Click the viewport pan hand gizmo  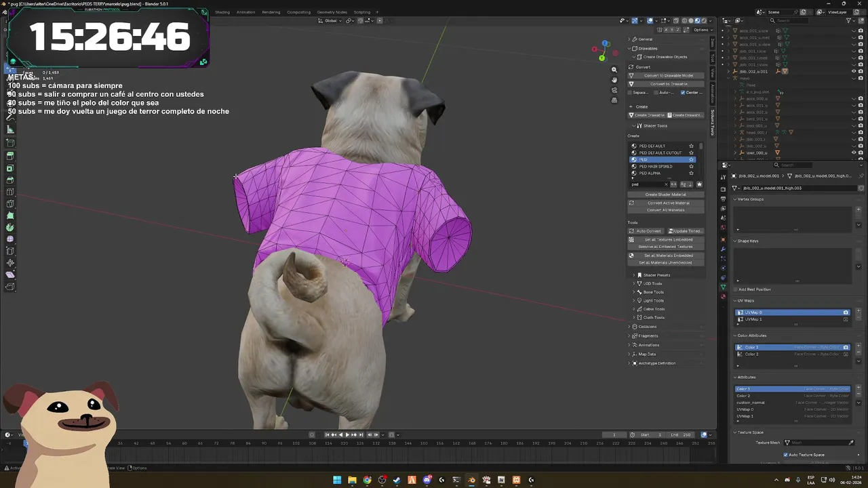[x=614, y=80]
